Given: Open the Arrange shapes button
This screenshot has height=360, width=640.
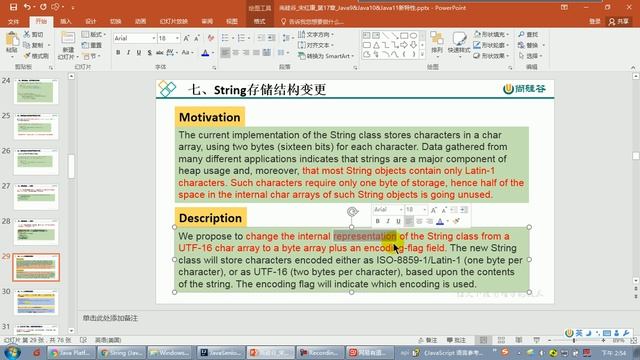Looking at the screenshot, I should [x=437, y=44].
